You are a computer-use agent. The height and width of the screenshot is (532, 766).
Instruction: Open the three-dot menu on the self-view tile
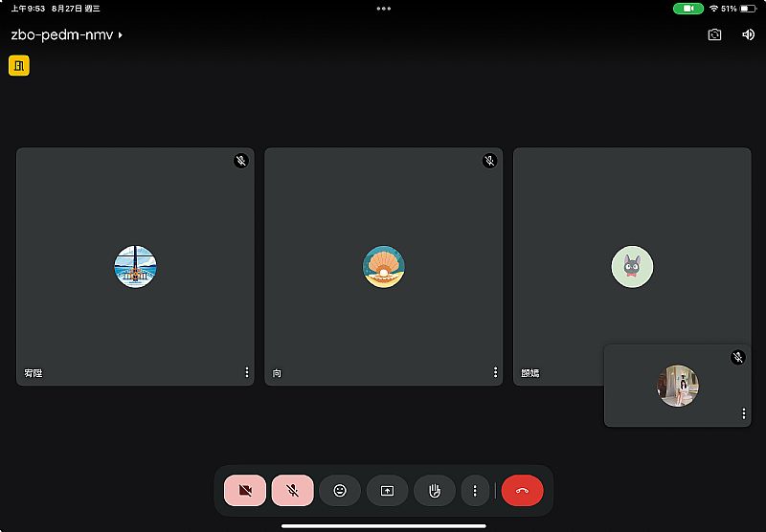pos(743,413)
